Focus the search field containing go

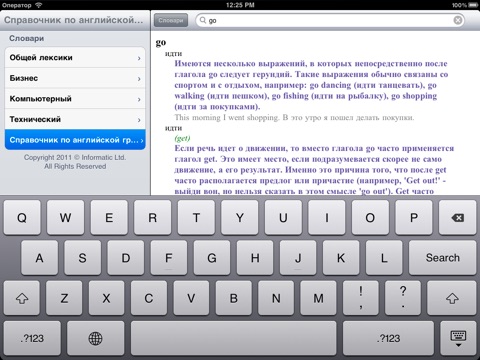pos(329,20)
